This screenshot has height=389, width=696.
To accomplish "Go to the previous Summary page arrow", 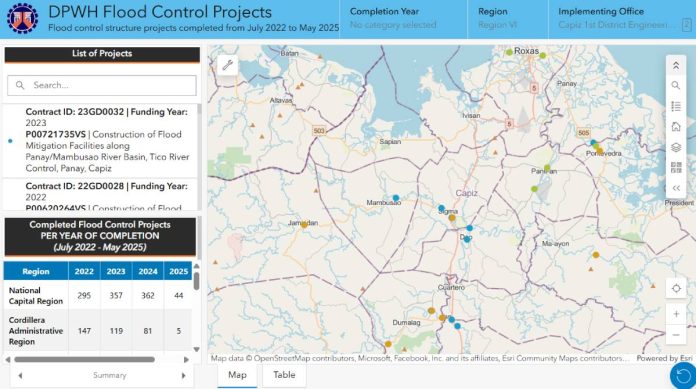I will click(20, 376).
